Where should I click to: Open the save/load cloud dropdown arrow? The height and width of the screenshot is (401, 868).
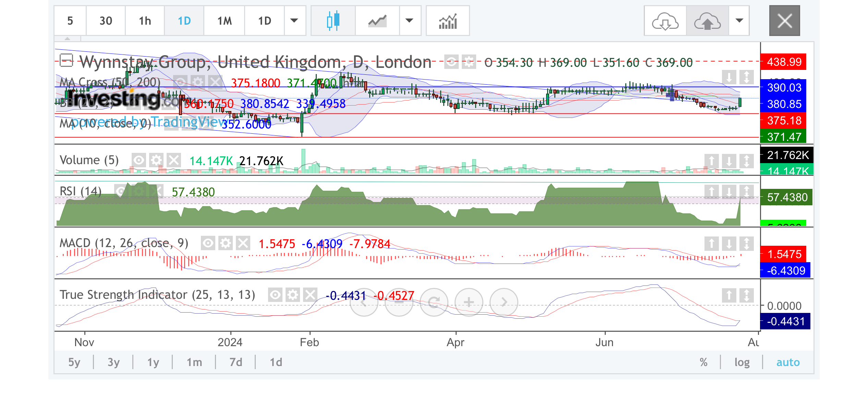[x=739, y=21]
